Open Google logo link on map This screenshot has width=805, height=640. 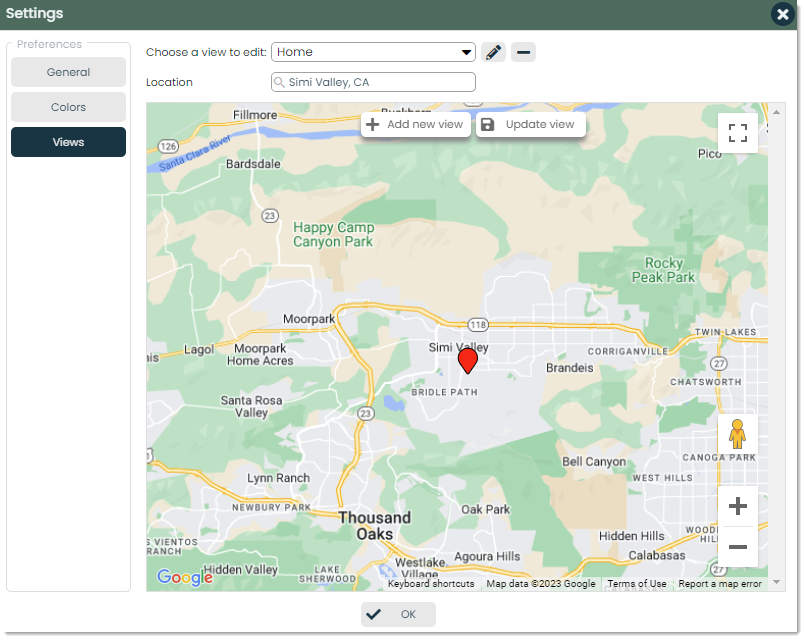(185, 577)
